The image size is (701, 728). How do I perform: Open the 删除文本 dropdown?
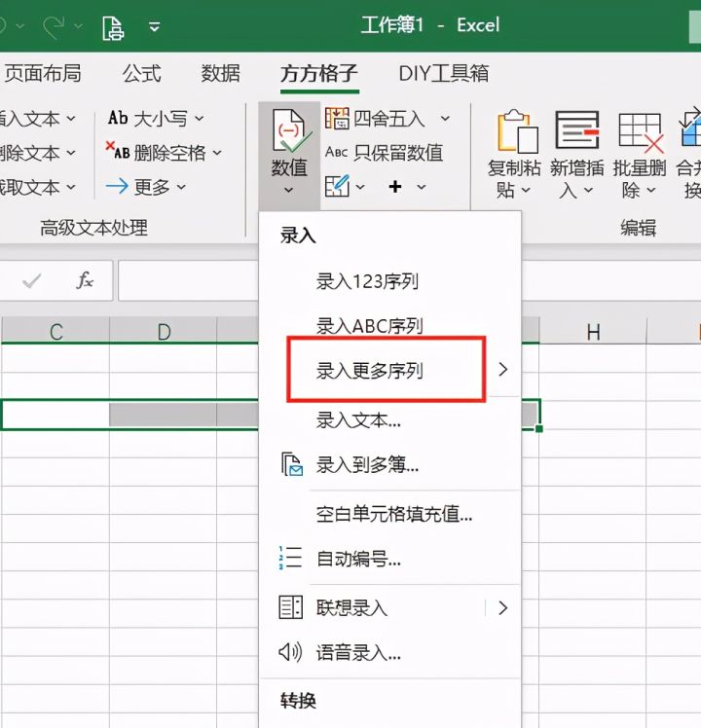(x=38, y=153)
